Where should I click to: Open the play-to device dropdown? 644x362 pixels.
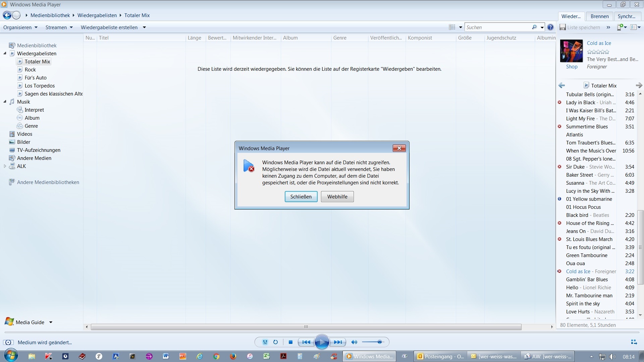(x=622, y=27)
